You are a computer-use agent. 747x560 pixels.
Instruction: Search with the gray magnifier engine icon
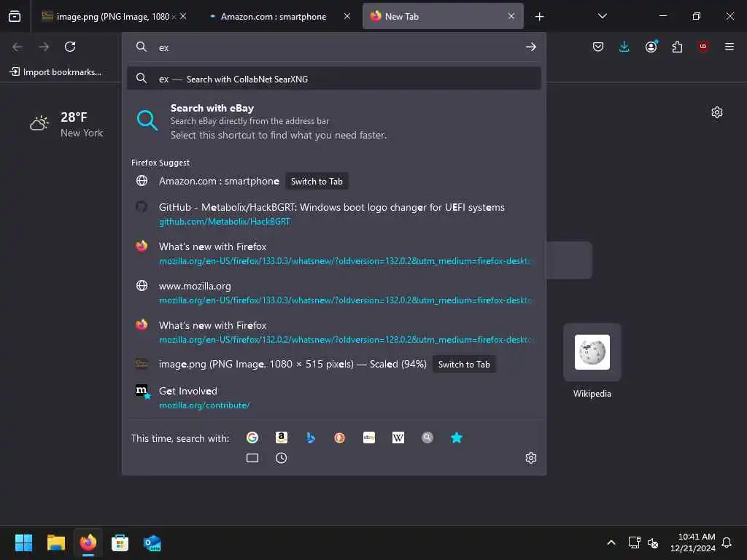point(427,437)
